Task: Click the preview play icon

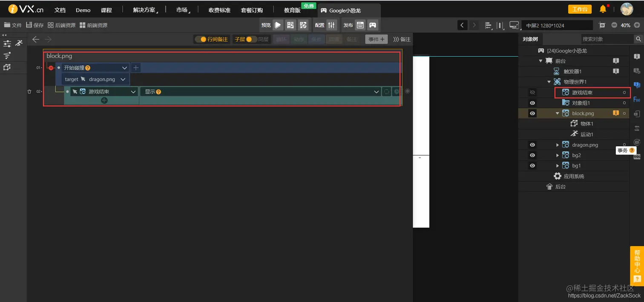Action: pos(278,25)
